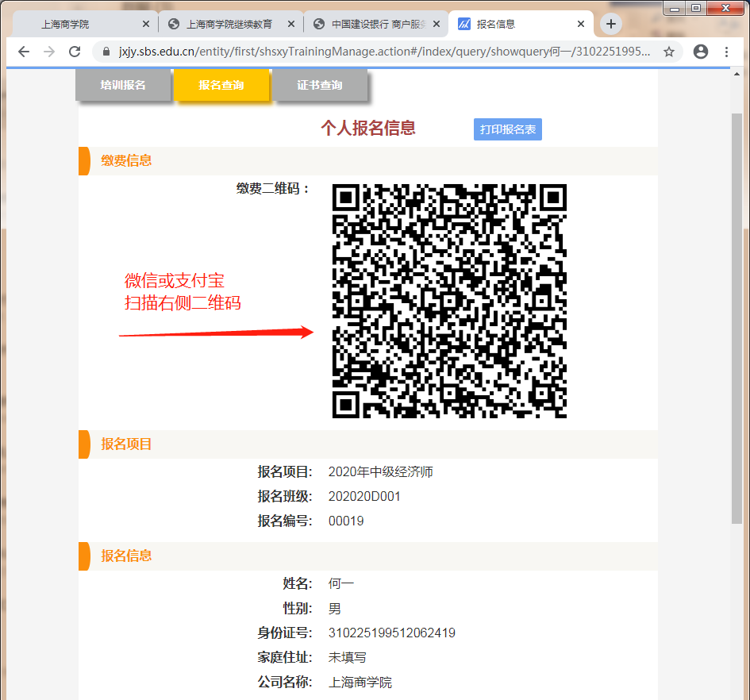Click the 姓名 label
The width and height of the screenshot is (750, 700).
coord(298,584)
